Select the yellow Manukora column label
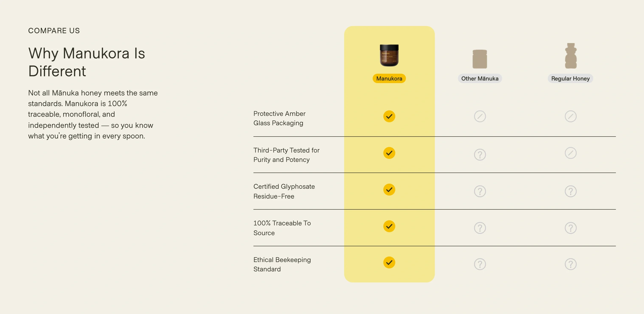 pyautogui.click(x=389, y=78)
